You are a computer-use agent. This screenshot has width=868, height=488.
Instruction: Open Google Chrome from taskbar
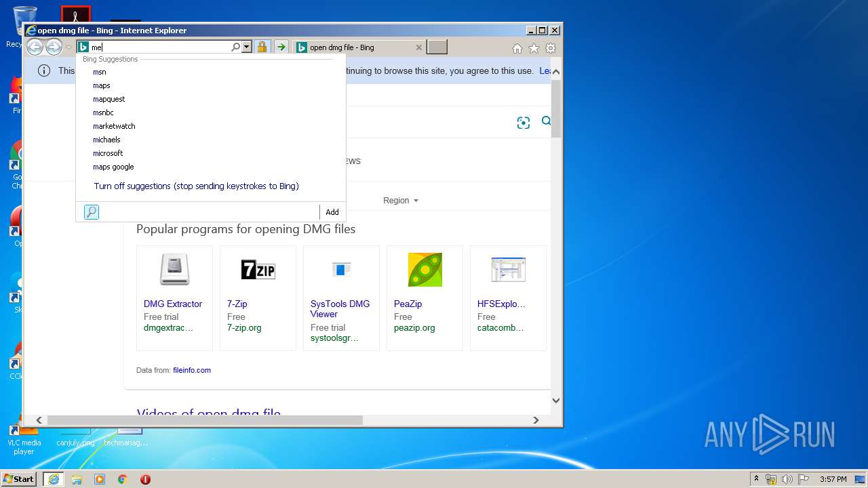coord(123,479)
